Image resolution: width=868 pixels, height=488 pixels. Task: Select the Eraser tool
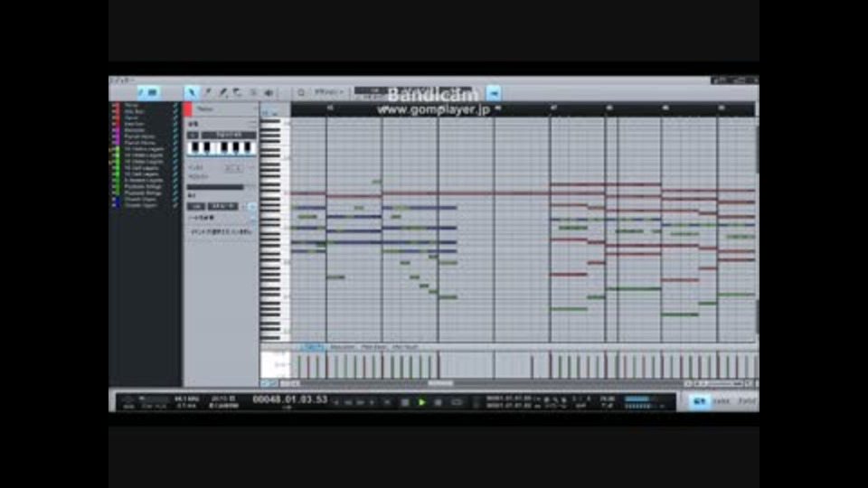238,92
